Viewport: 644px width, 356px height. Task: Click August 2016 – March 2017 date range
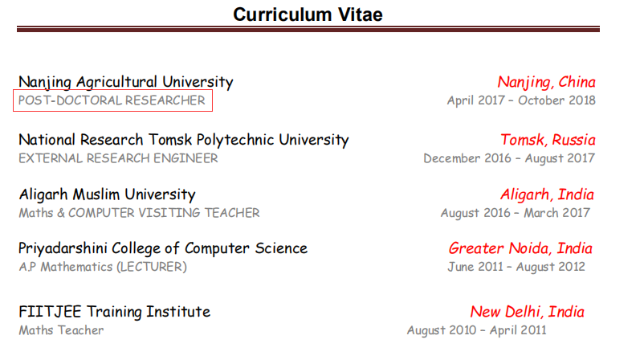tap(515, 214)
